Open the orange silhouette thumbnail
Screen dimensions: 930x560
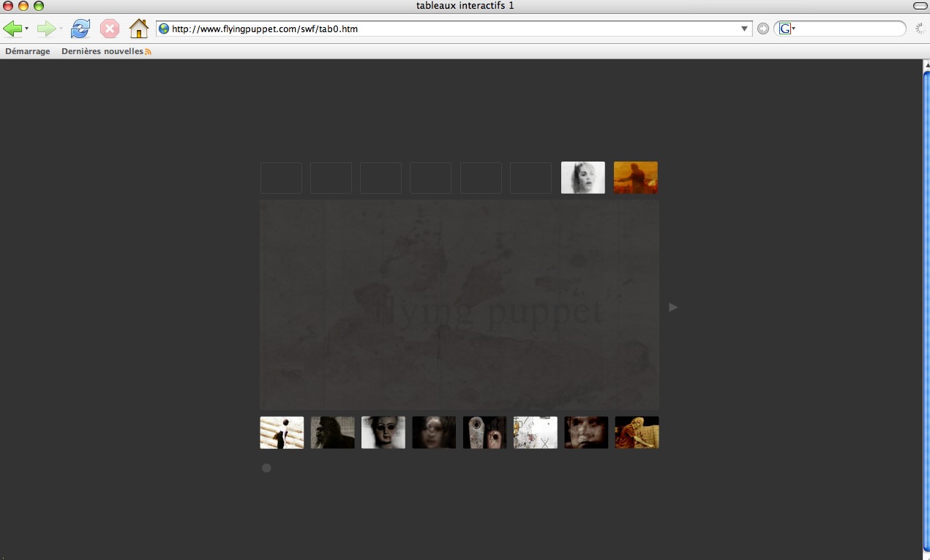click(636, 178)
